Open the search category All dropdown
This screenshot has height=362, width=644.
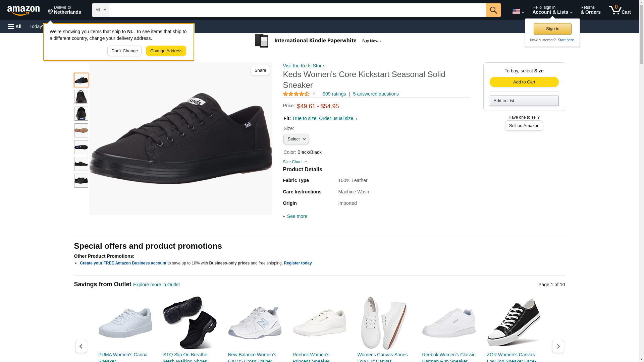pyautogui.click(x=100, y=10)
